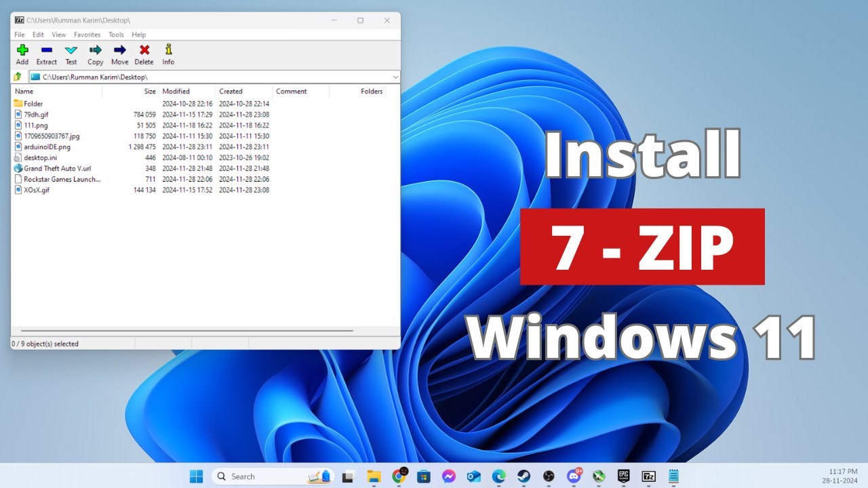Sort by the Size column header

(131, 91)
